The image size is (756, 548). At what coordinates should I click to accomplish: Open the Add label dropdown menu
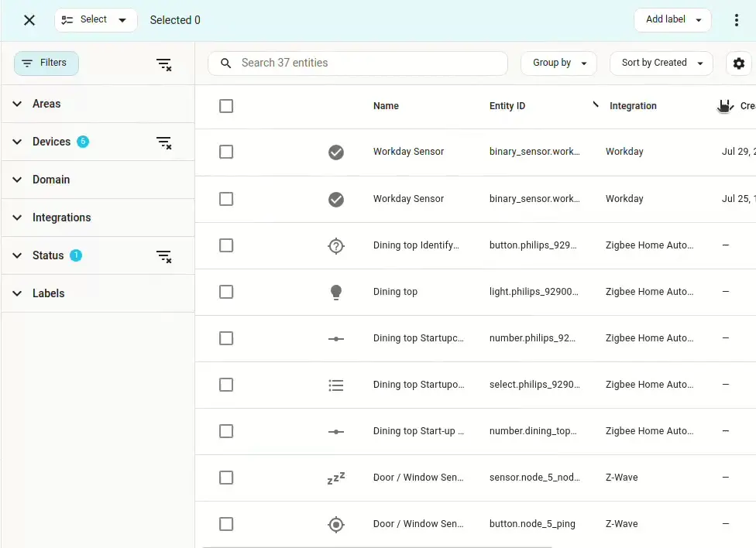coord(672,19)
